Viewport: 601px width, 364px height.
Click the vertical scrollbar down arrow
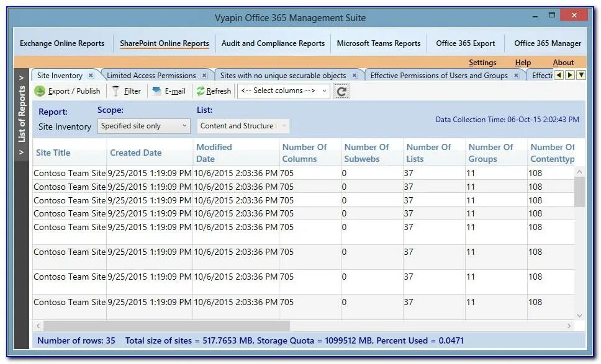click(x=579, y=316)
